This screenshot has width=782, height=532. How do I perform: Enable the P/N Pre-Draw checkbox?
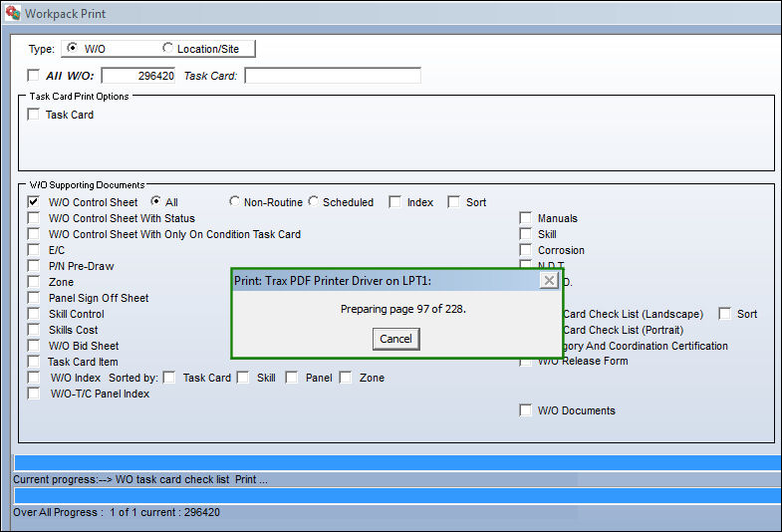point(33,266)
